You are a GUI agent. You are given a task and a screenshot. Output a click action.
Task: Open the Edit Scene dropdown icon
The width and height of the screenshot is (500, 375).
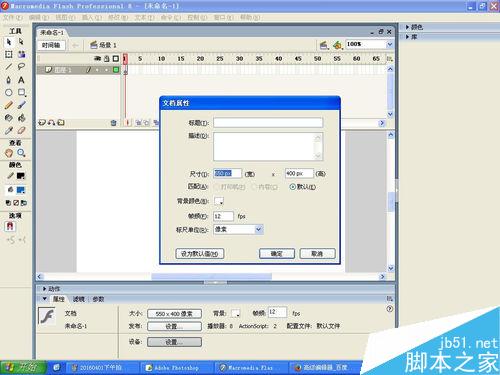pos(323,45)
